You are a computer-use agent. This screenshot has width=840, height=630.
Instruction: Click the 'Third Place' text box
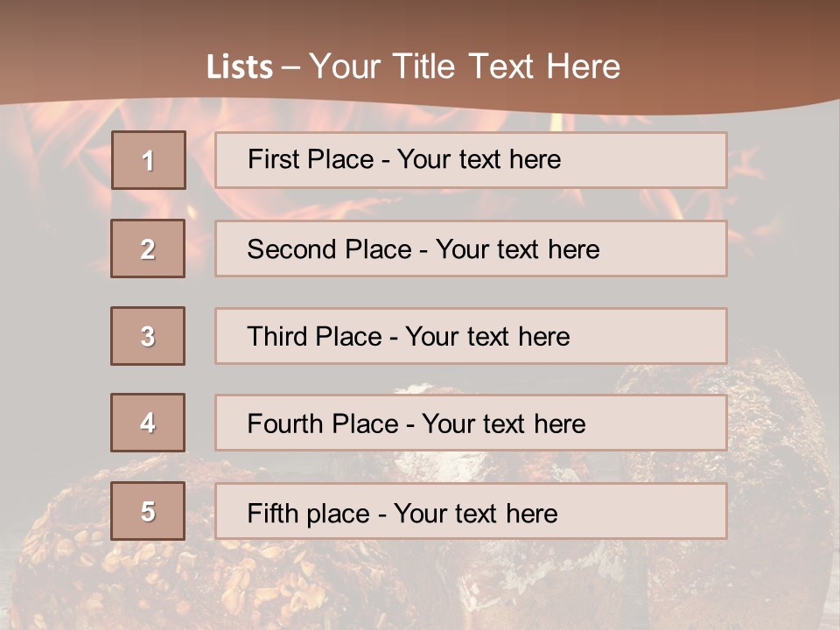pos(471,336)
